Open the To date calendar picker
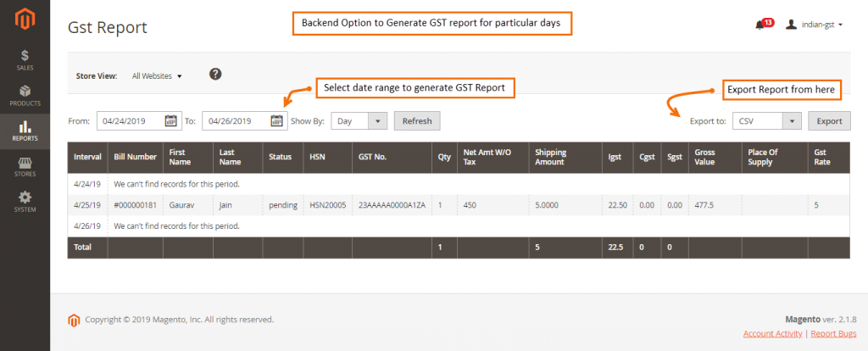 pyautogui.click(x=276, y=121)
